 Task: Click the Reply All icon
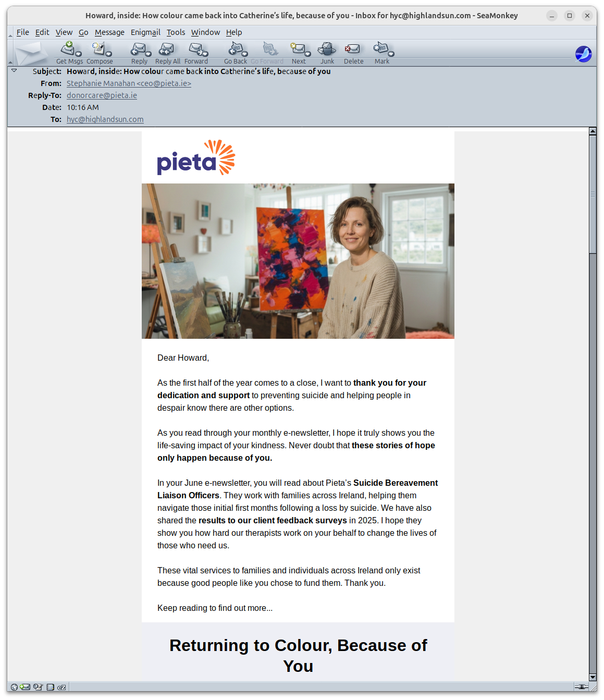point(167,53)
